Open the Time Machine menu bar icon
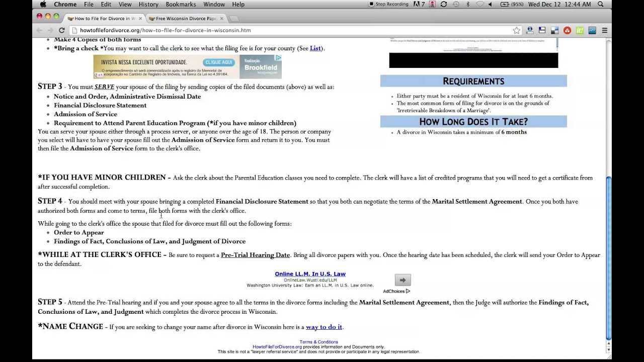Image resolution: width=644 pixels, height=362 pixels. click(455, 4)
